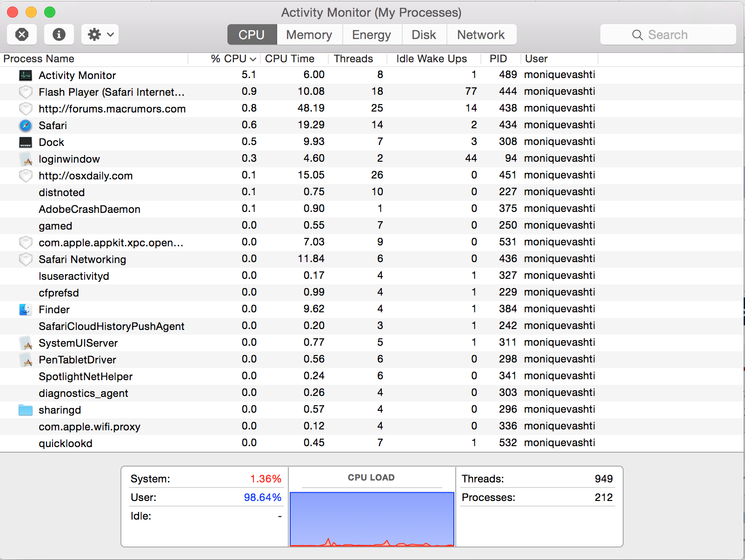Click the CPU Load graph
745x560 pixels.
tap(372, 519)
